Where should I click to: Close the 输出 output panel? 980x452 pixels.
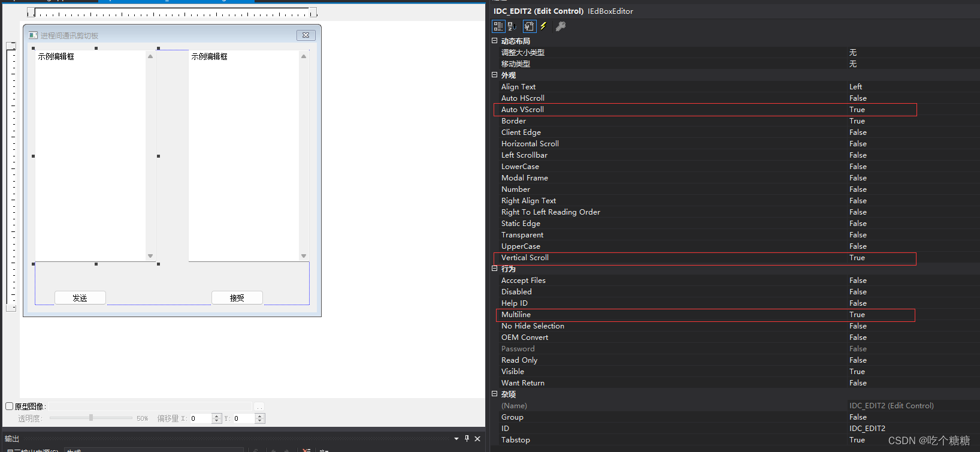click(477, 439)
